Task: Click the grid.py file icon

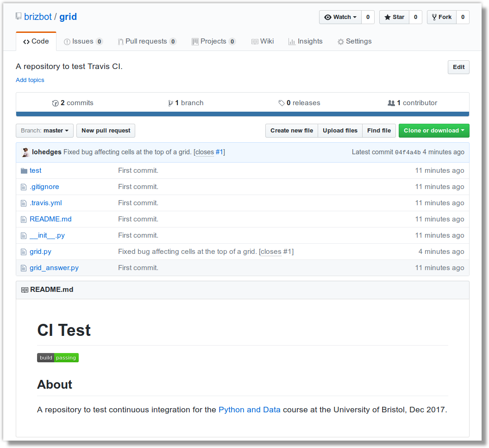Action: point(24,252)
